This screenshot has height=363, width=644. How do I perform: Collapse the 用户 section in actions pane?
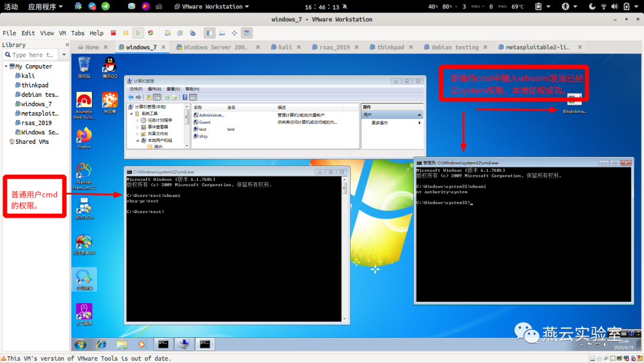tap(419, 115)
